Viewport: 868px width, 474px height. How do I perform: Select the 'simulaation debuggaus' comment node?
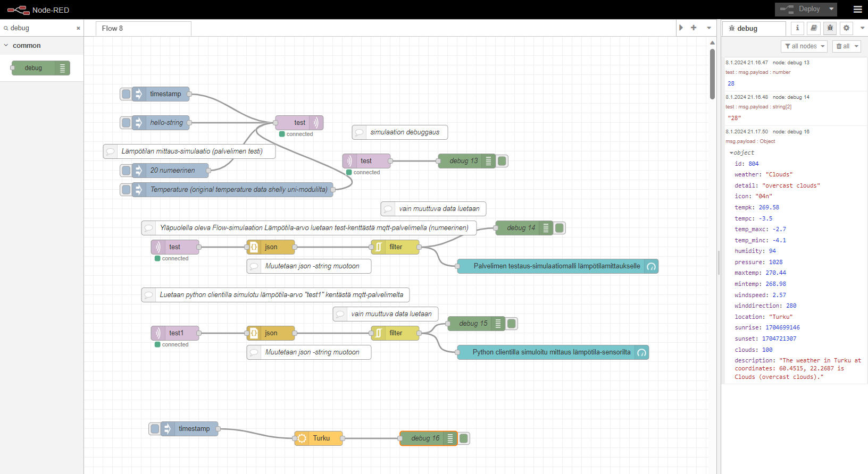[400, 132]
